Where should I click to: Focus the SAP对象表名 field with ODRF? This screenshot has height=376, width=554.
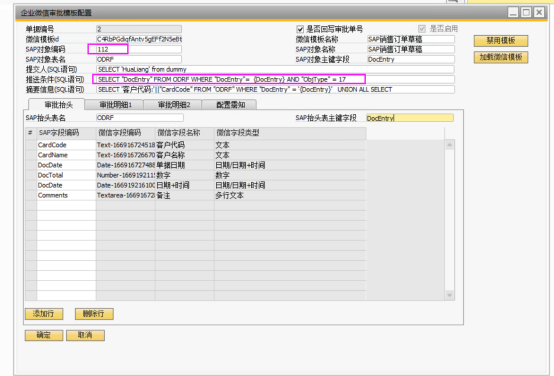point(139,59)
